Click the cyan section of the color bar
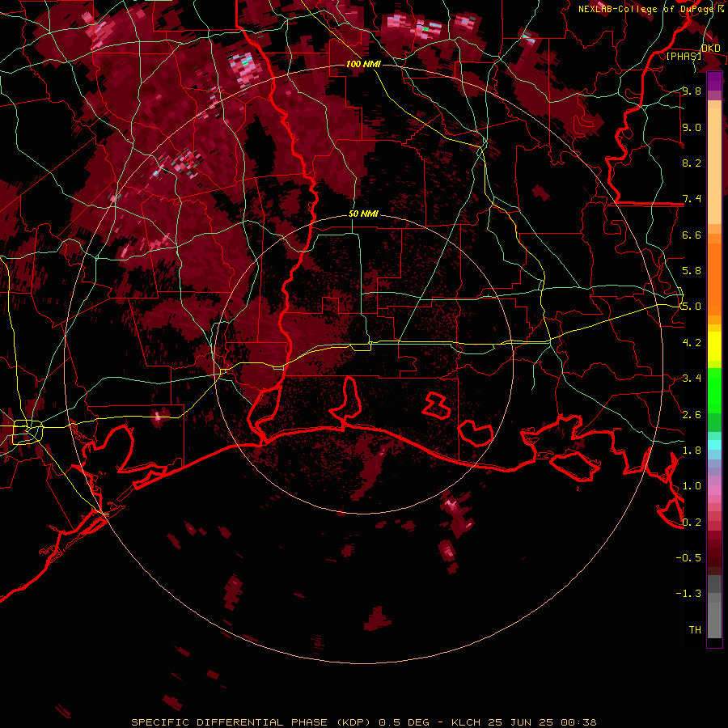 click(x=714, y=444)
